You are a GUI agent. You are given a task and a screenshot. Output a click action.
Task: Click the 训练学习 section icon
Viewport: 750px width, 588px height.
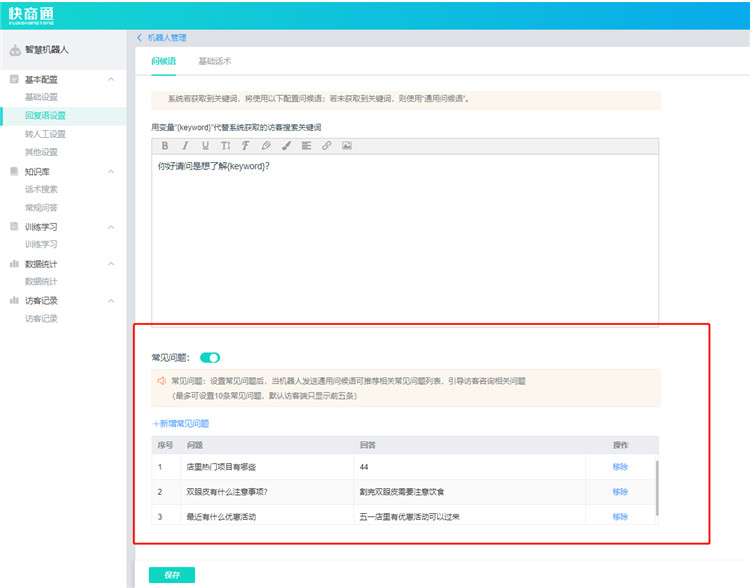[14, 226]
